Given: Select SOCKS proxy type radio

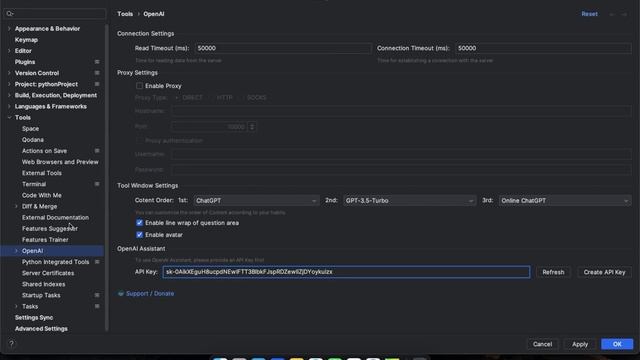Looking at the screenshot, I should coord(242,98).
